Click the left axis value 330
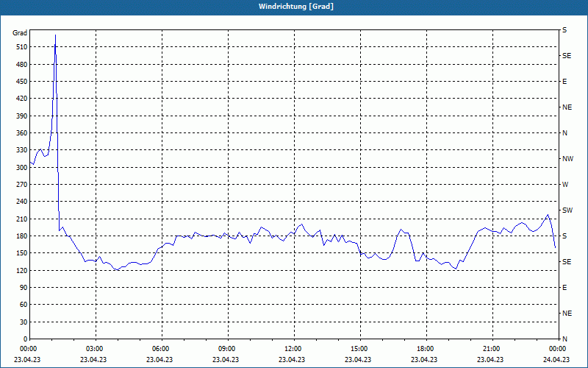The height and width of the screenshot is (368, 588). click(22, 150)
